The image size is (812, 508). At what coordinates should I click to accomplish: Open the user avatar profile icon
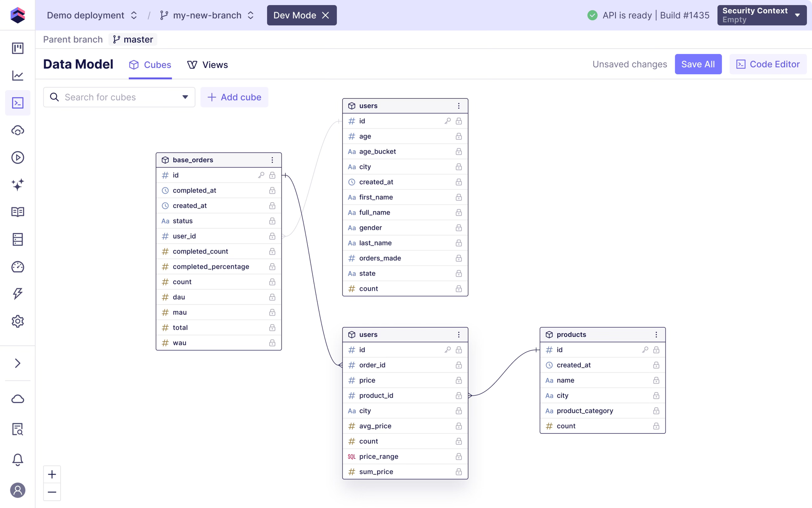pyautogui.click(x=17, y=490)
